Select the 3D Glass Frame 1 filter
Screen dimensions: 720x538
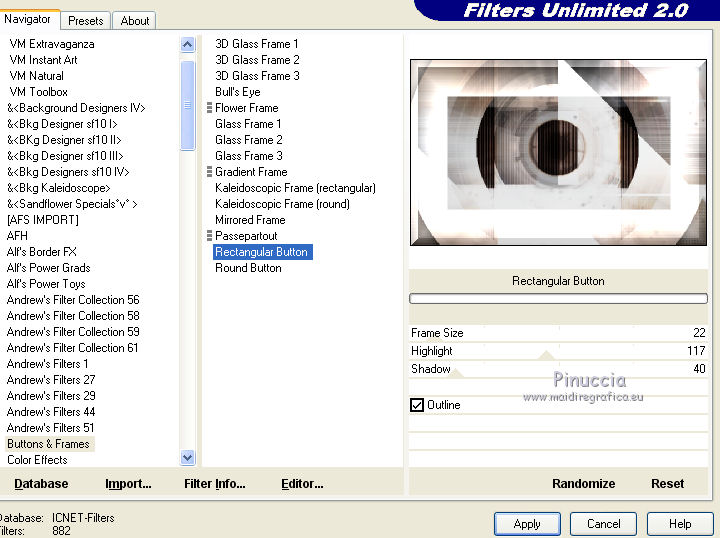point(257,44)
